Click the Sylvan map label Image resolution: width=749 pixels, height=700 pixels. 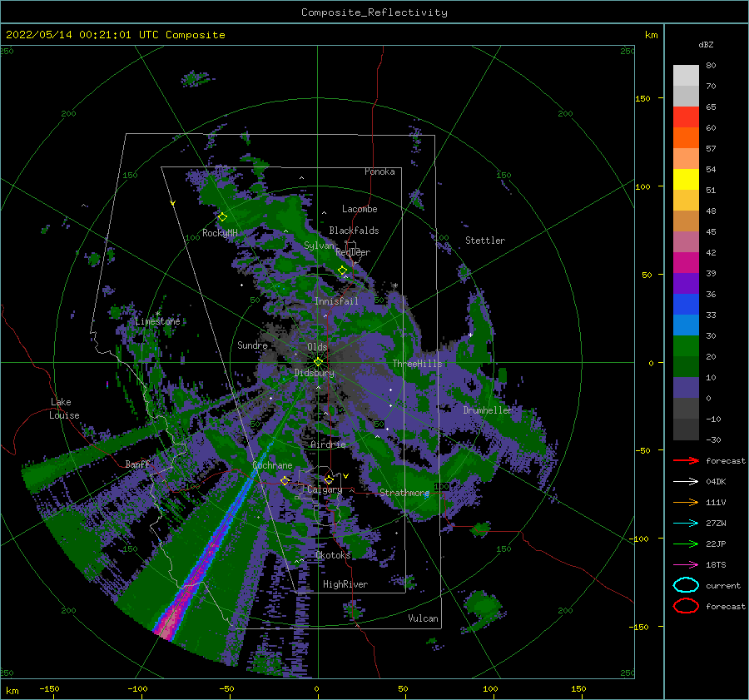pos(319,246)
